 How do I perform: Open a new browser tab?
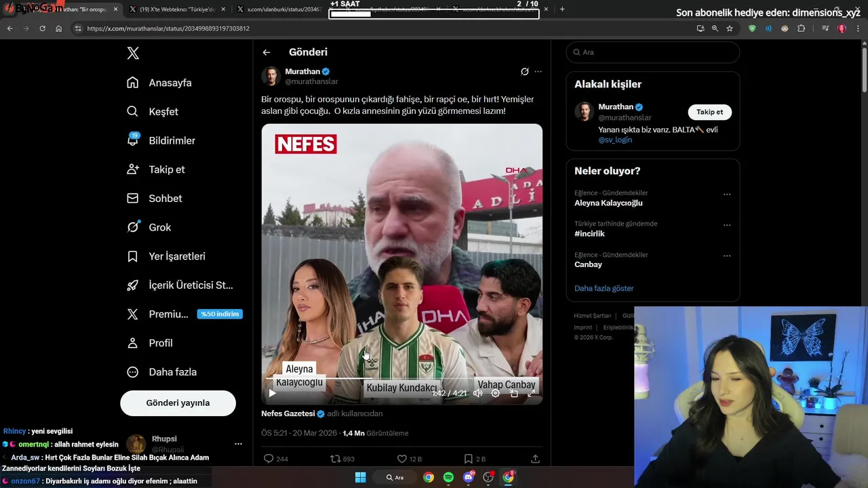(x=562, y=9)
